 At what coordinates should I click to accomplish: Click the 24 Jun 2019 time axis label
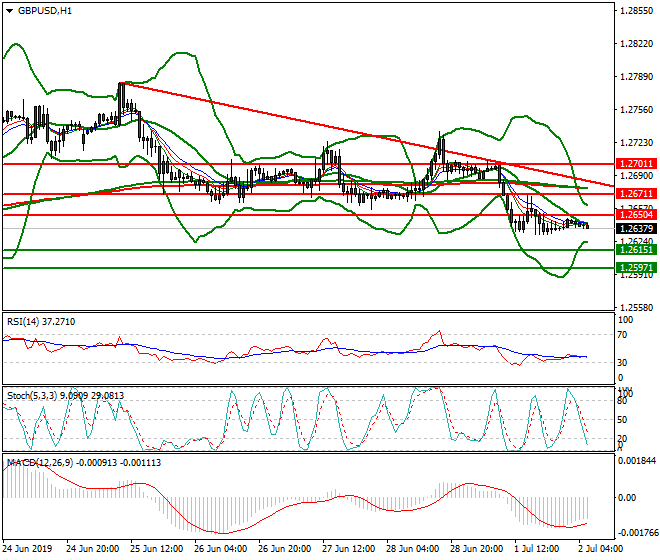(x=27, y=549)
